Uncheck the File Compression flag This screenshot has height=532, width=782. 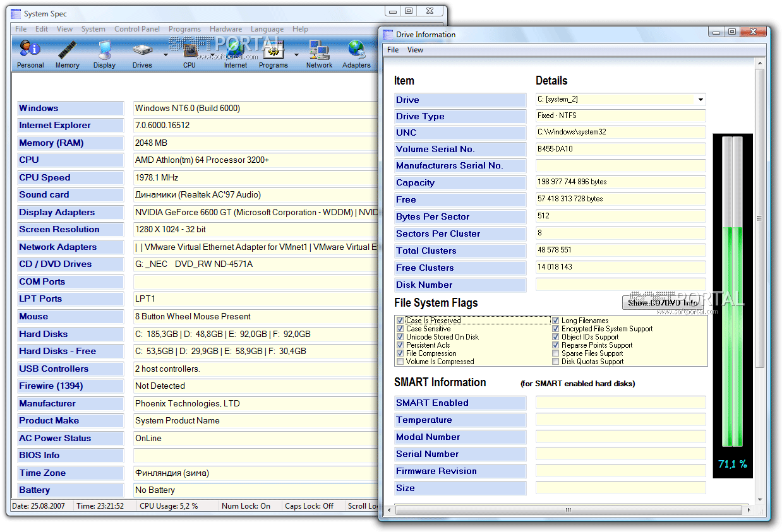click(x=400, y=353)
